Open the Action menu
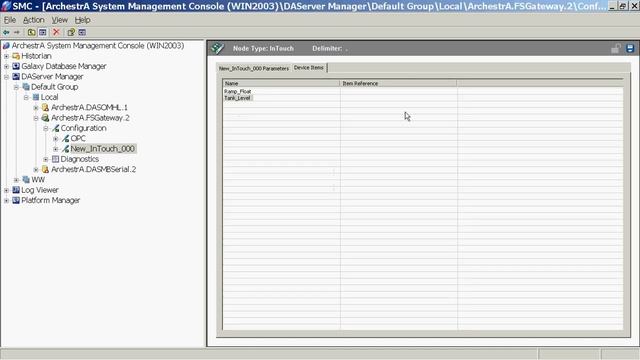The width and height of the screenshot is (640, 360). [33, 20]
